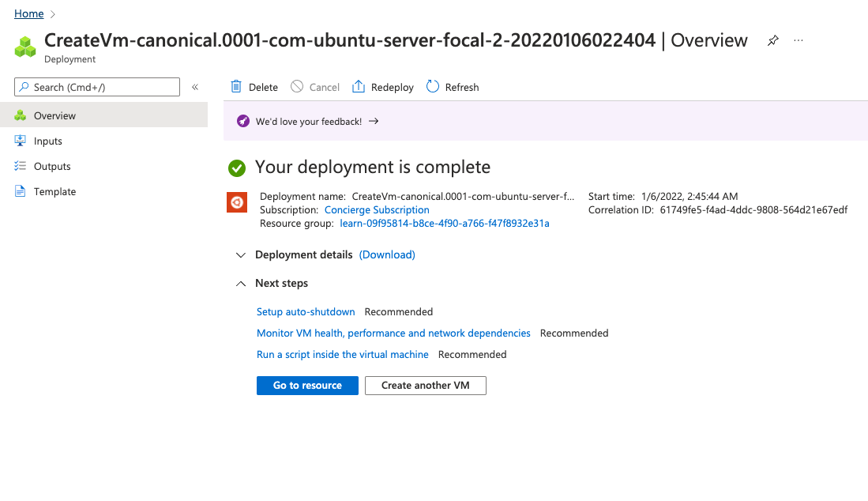Click the Home breadcrumb link
This screenshot has height=501, width=868.
point(29,14)
